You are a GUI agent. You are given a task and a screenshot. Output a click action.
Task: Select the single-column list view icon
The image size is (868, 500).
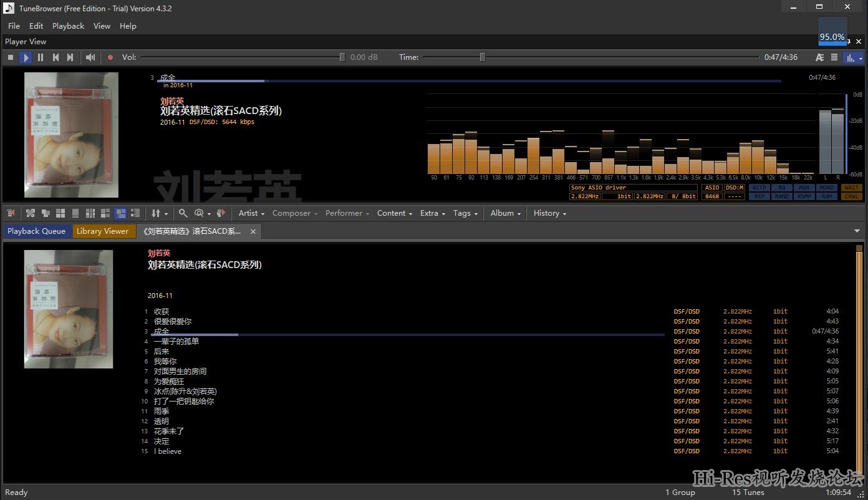coord(75,213)
